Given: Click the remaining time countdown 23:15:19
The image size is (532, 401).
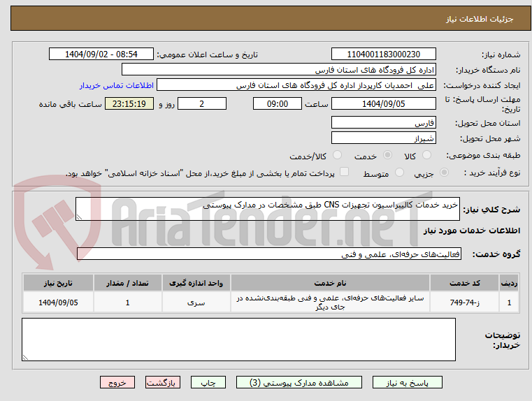Looking at the screenshot, I should click(129, 103).
